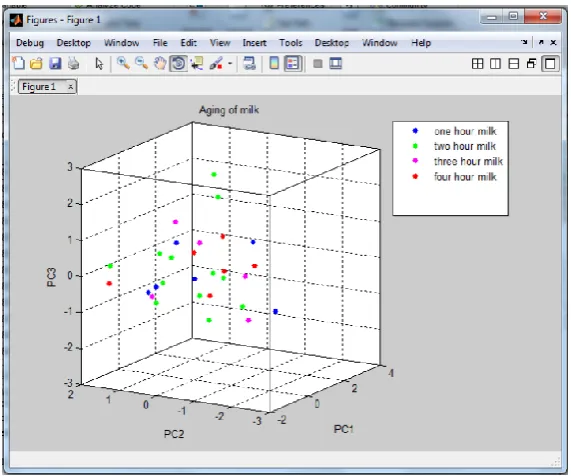Screen dimensions: 571x476
Task: Split figures left and right
Action: click(495, 64)
